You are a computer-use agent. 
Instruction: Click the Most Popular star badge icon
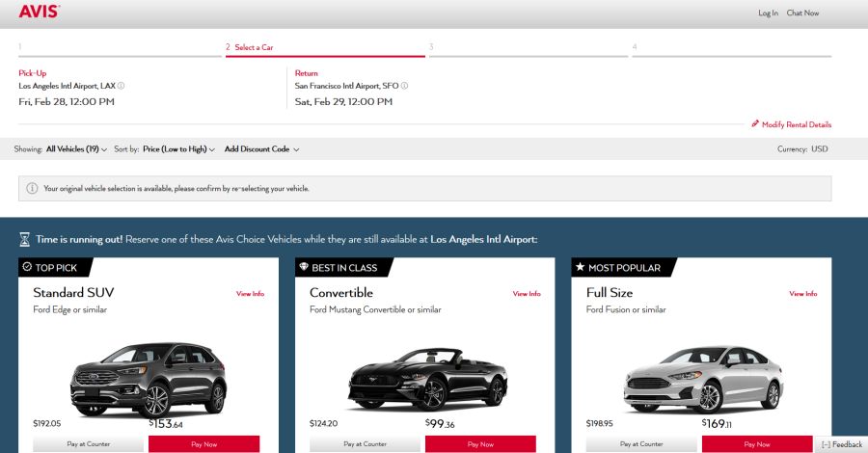[x=580, y=267]
